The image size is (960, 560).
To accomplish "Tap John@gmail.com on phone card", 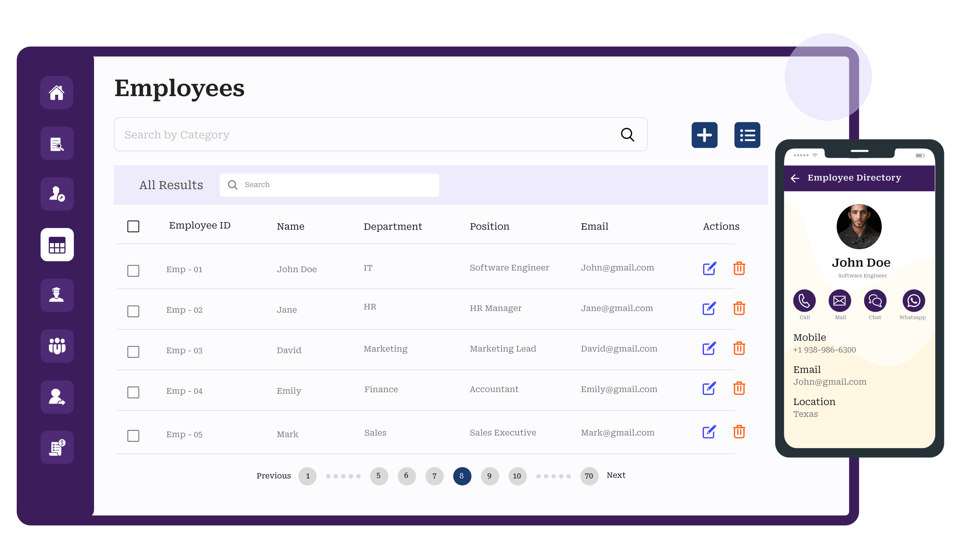I will [x=830, y=382].
